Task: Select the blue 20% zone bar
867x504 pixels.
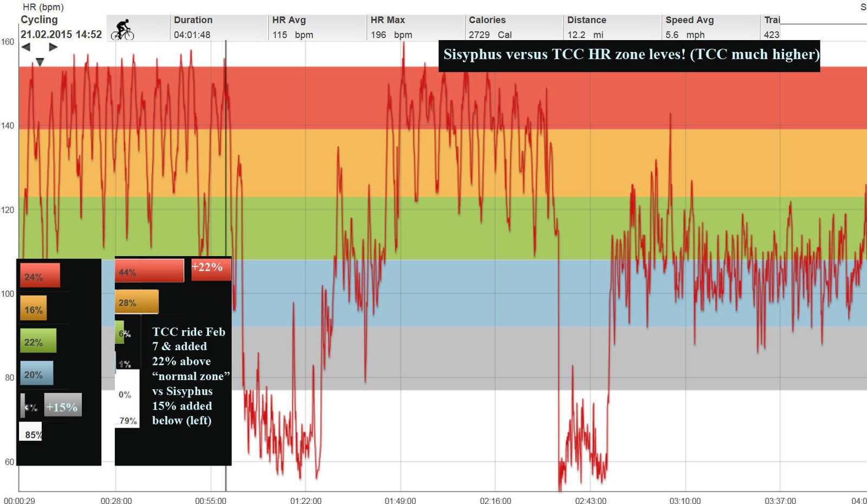Action: (x=36, y=374)
